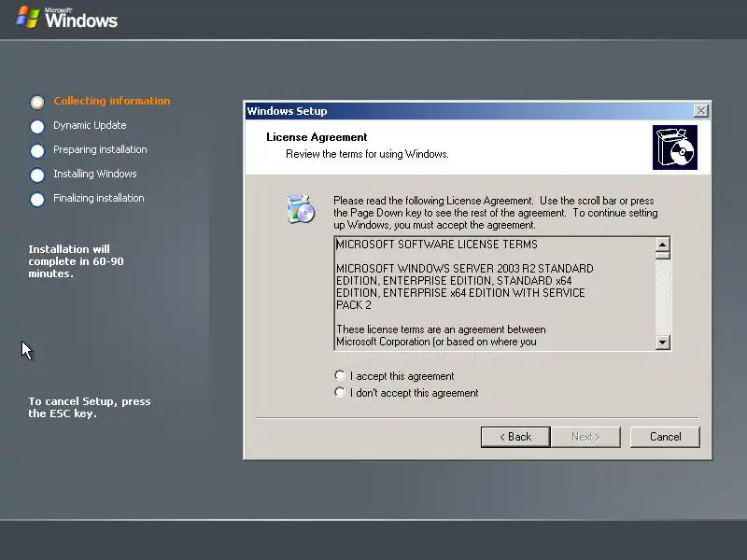
Task: Click the 'License Agreement' heading
Action: [317, 137]
